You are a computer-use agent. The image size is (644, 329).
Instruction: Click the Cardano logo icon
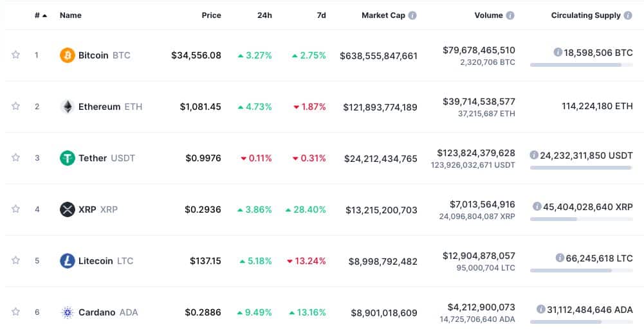coord(68,312)
